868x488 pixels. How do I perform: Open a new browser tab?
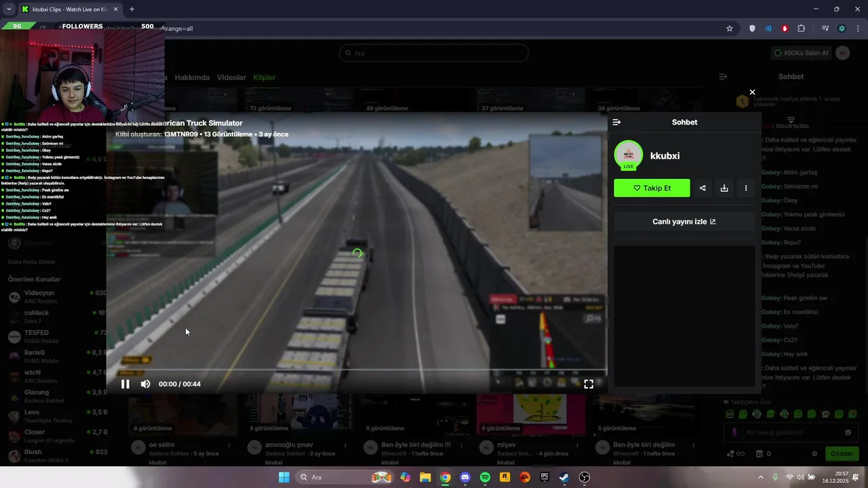tap(132, 9)
